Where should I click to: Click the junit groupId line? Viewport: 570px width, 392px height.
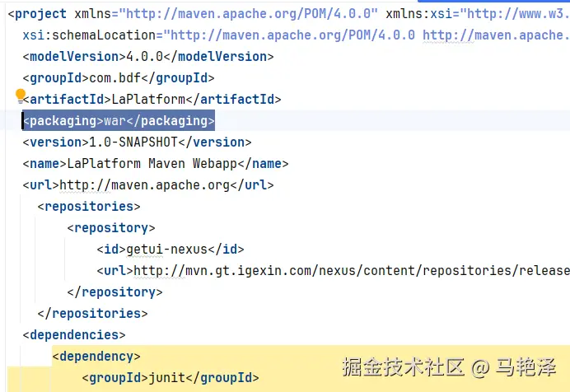point(171,378)
